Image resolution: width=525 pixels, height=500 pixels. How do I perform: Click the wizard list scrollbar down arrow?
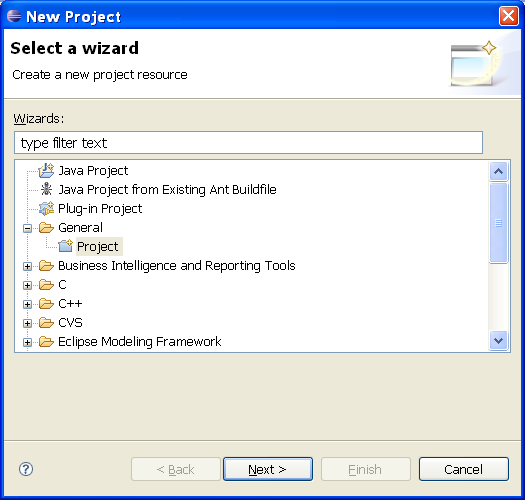(x=499, y=341)
